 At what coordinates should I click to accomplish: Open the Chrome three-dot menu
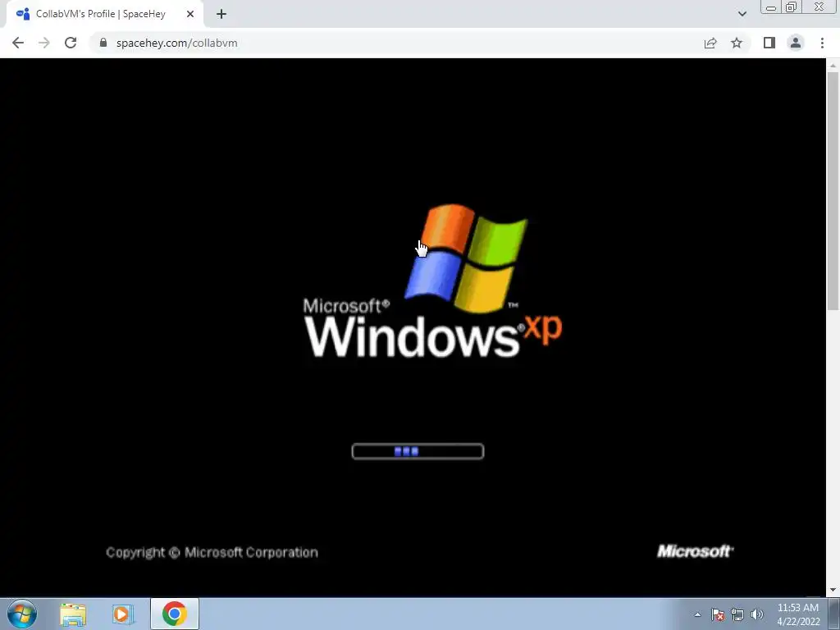822,43
